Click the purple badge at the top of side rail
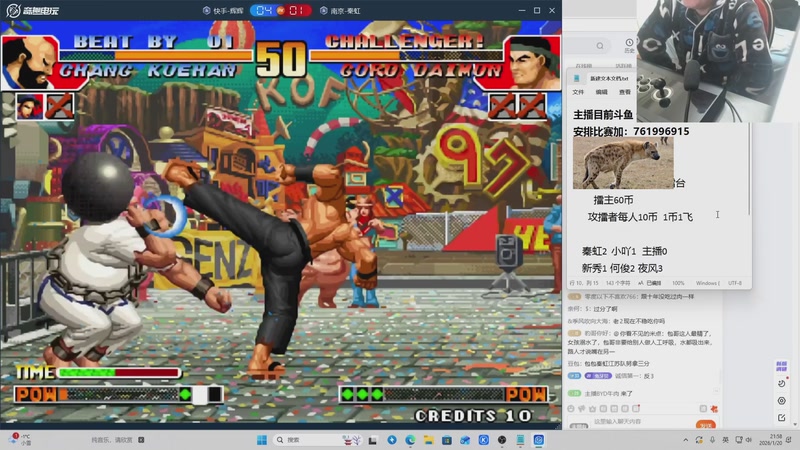 coord(782,366)
